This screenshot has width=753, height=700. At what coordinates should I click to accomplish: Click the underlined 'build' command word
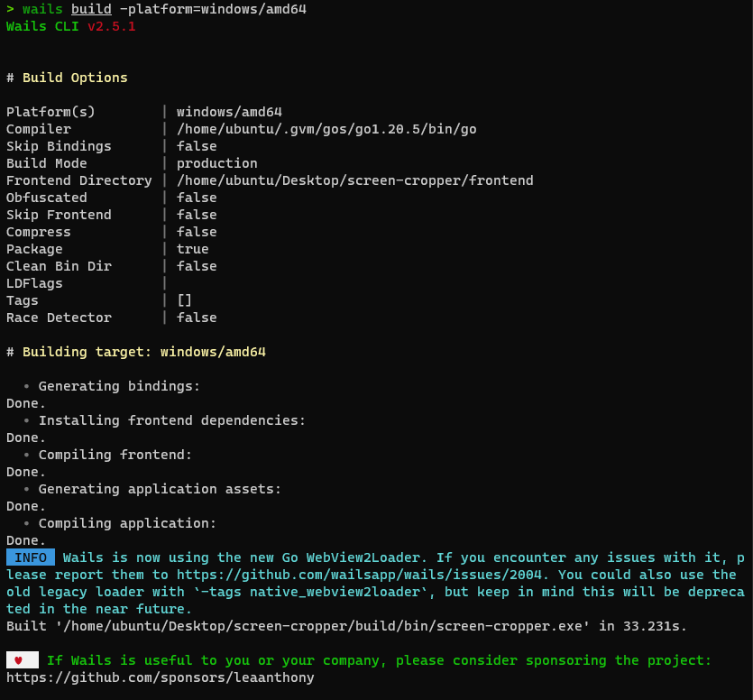tap(91, 10)
